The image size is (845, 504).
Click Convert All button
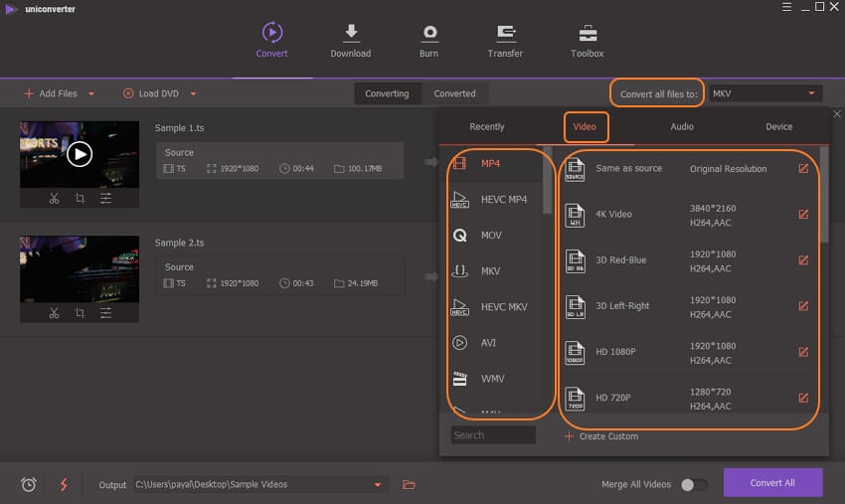772,482
